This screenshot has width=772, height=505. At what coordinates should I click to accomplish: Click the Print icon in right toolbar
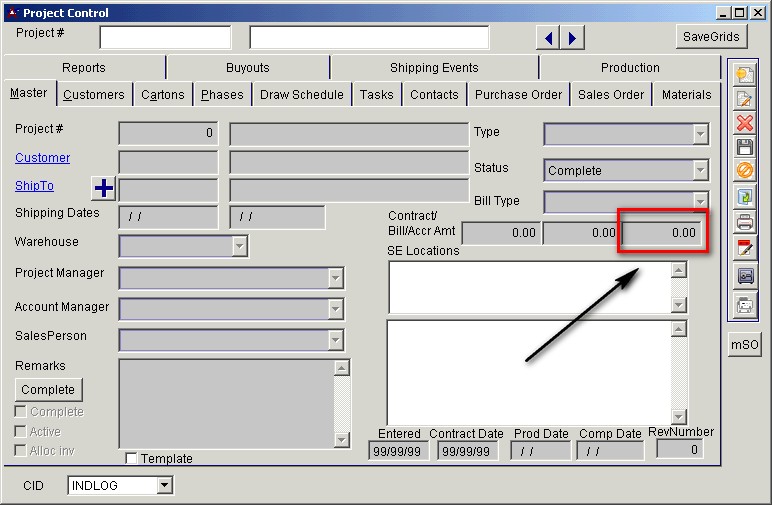tap(744, 222)
